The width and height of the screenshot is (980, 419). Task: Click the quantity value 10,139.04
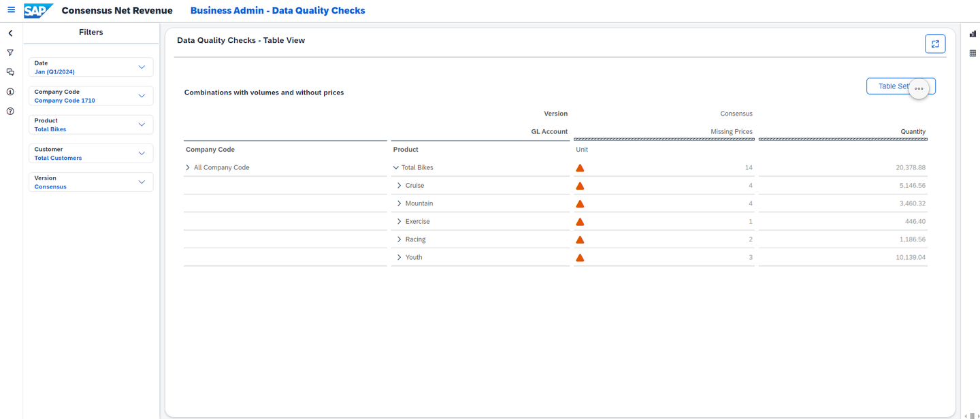[911, 258]
